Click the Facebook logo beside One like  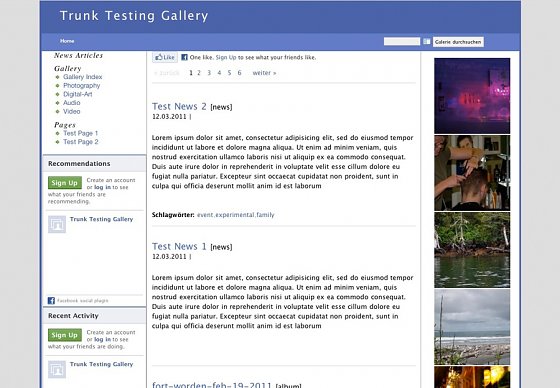[184, 57]
